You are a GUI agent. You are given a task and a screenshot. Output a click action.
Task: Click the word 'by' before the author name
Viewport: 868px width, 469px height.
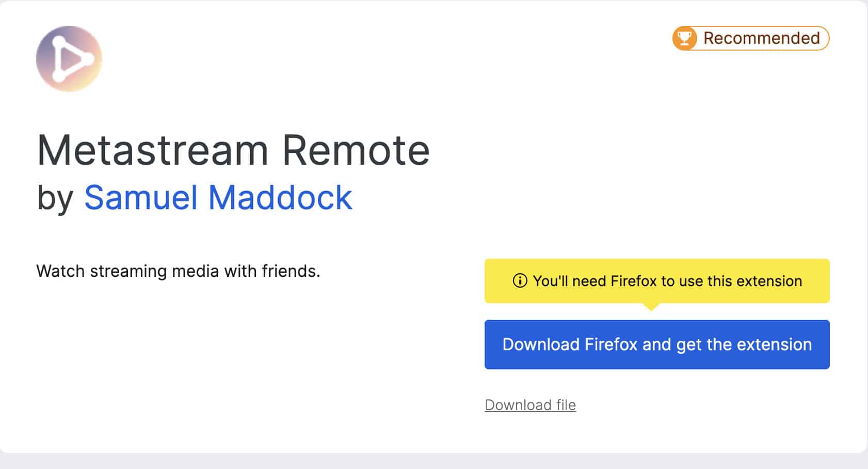[x=55, y=198]
